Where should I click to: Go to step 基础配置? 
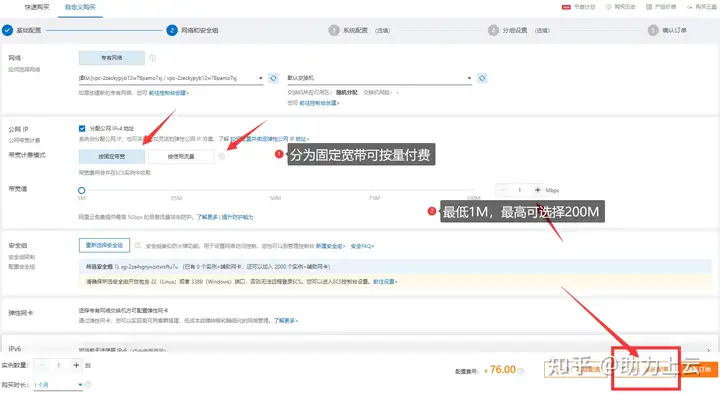click(x=28, y=30)
